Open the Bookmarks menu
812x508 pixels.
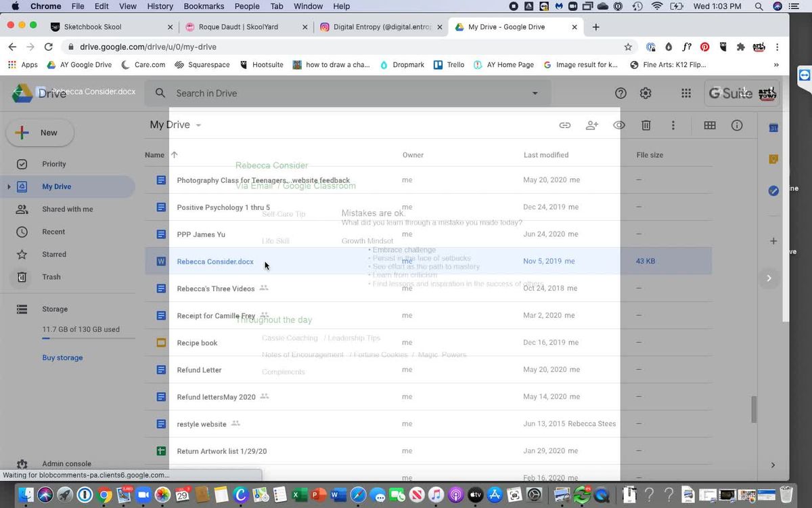tap(204, 6)
